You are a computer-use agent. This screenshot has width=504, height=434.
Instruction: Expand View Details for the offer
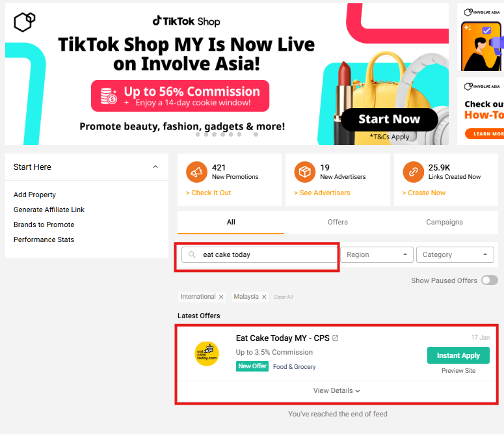click(336, 390)
